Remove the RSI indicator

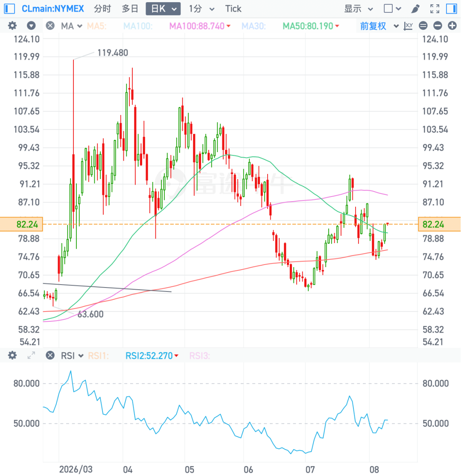point(50,355)
